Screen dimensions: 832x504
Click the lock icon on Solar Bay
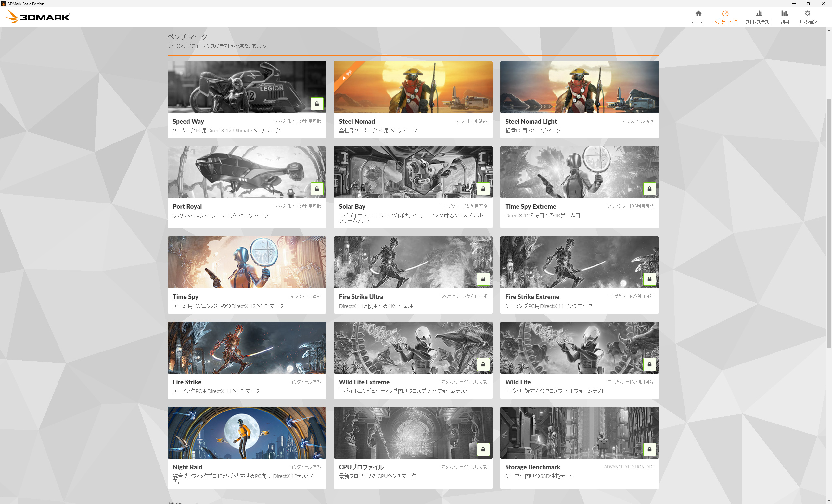tap(483, 189)
